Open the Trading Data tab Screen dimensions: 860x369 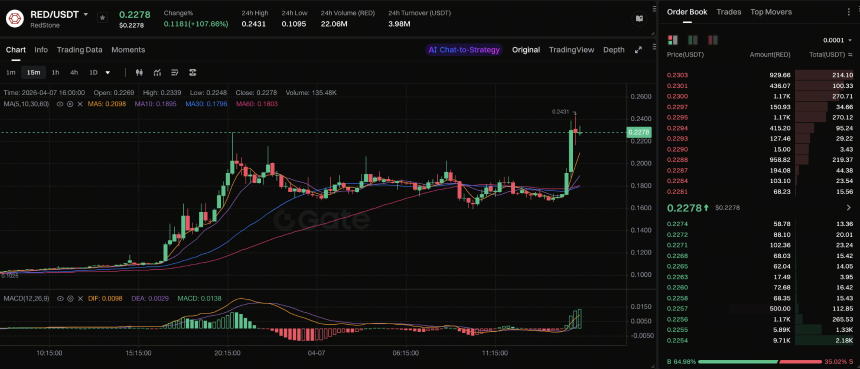80,50
